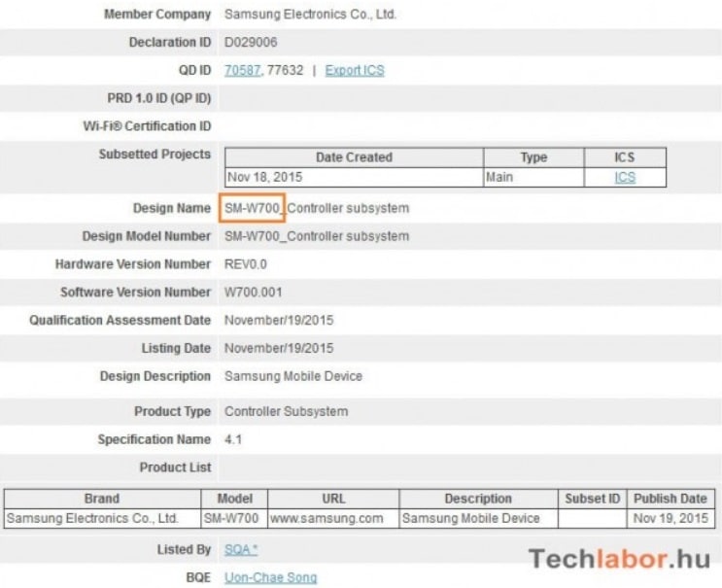The width and height of the screenshot is (722, 588).
Task: Open the Uon-Chae Song BQE link
Action: click(269, 577)
